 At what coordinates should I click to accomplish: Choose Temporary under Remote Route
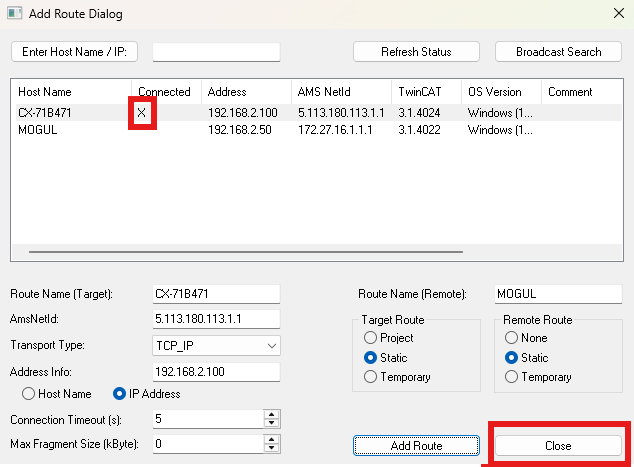pyautogui.click(x=513, y=377)
